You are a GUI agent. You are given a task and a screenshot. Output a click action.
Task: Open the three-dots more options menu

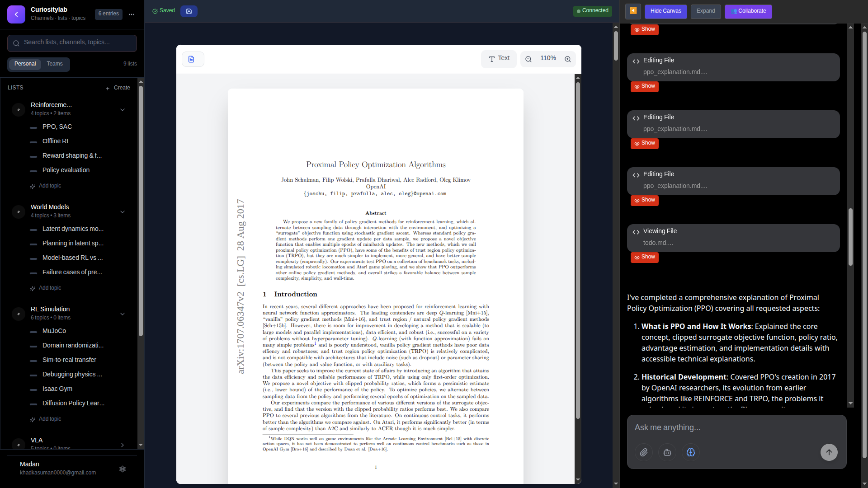click(132, 14)
